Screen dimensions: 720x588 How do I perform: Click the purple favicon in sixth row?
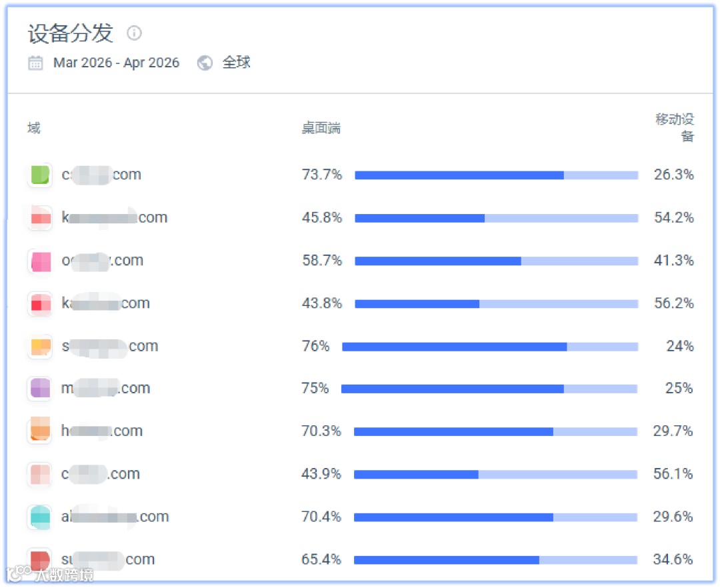[40, 388]
